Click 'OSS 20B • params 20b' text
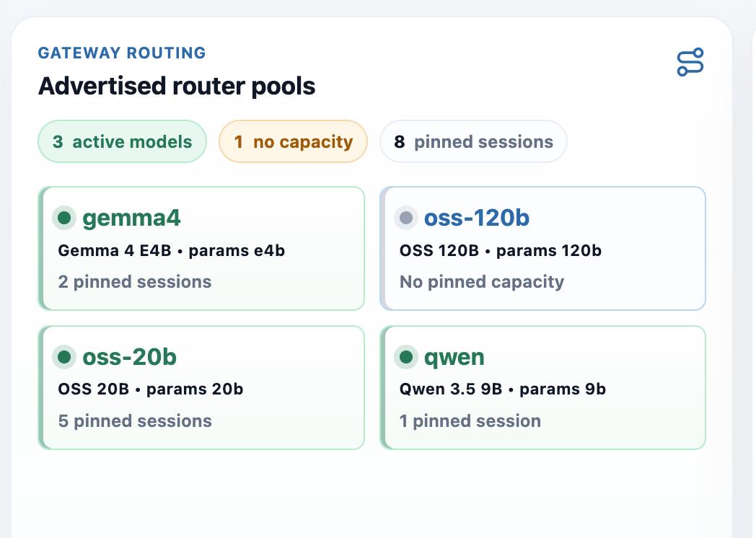756x538 pixels. click(151, 389)
